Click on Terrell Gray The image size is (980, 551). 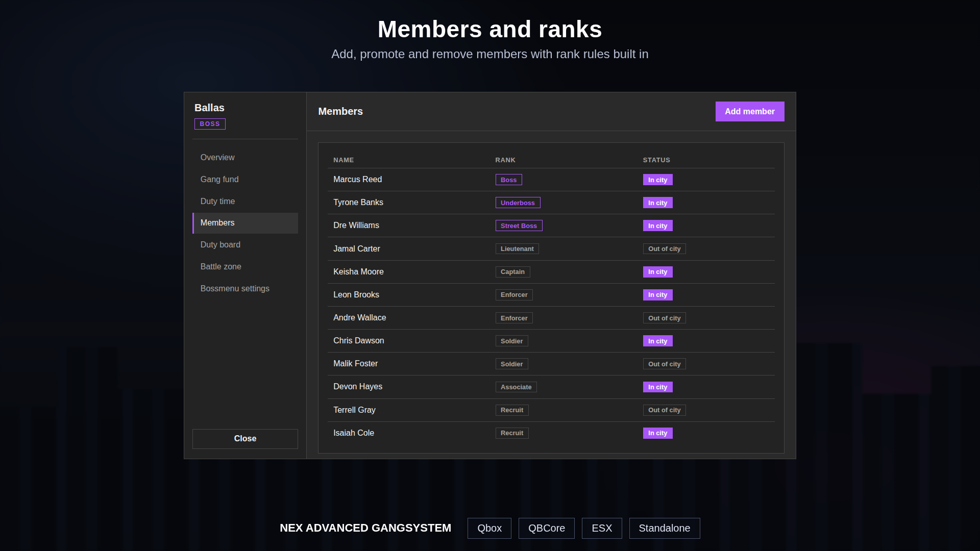pyautogui.click(x=354, y=410)
